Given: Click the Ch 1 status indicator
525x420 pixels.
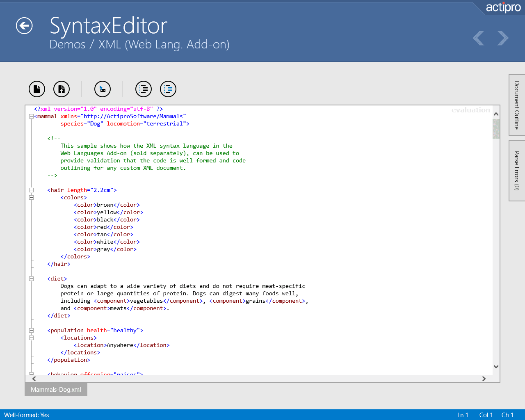Looking at the screenshot, I should 507,415.
